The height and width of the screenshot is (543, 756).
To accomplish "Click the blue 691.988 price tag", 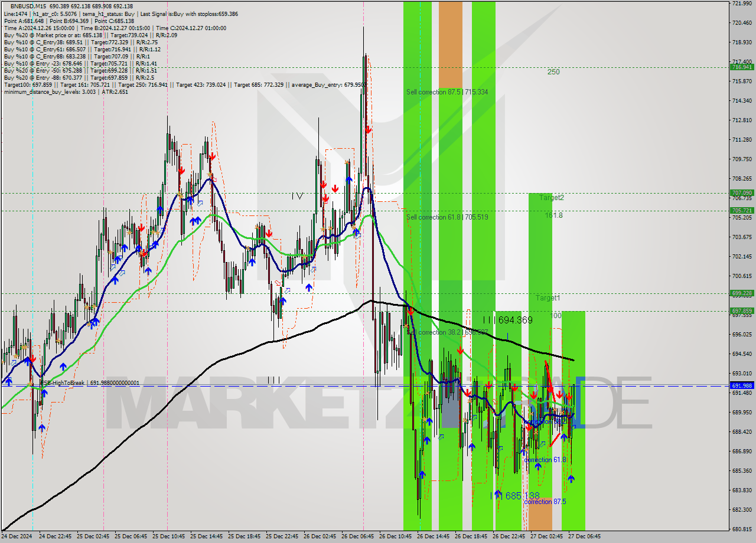I will pyautogui.click(x=742, y=385).
